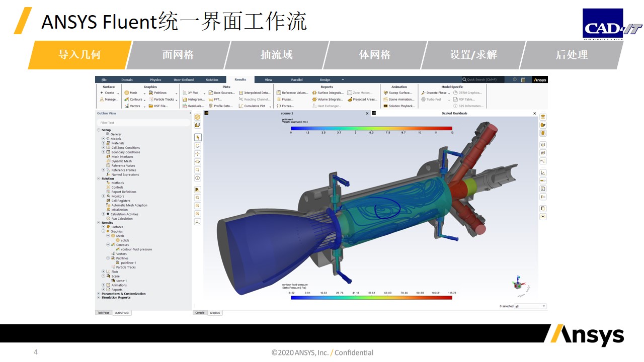Open the Profile Data tool
The width and height of the screenshot is (644, 362).
click(x=220, y=106)
